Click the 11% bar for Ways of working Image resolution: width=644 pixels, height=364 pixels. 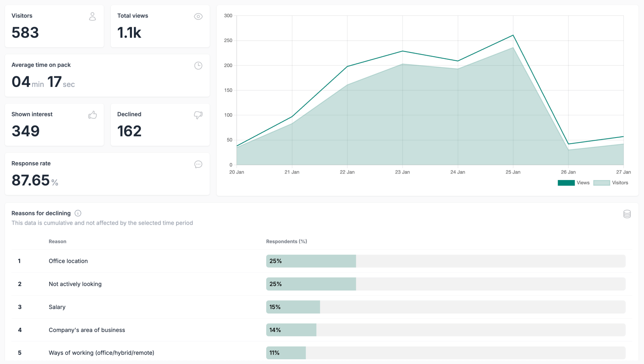[286, 353]
